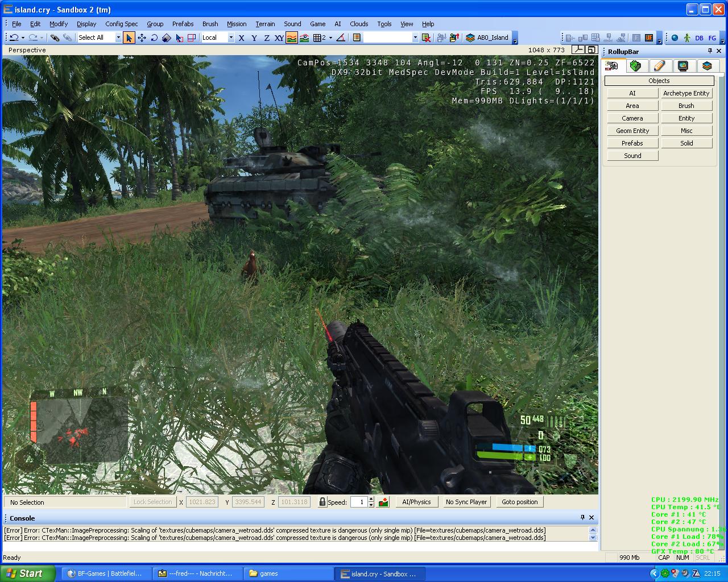Open the Terrain menu
The width and height of the screenshot is (728, 582).
(264, 24)
